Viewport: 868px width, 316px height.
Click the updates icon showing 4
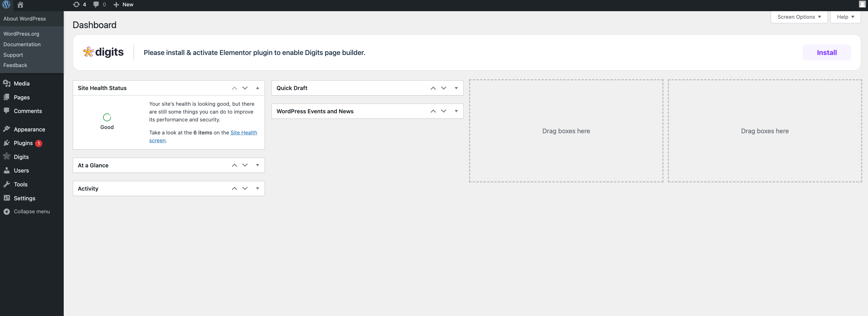pos(79,5)
